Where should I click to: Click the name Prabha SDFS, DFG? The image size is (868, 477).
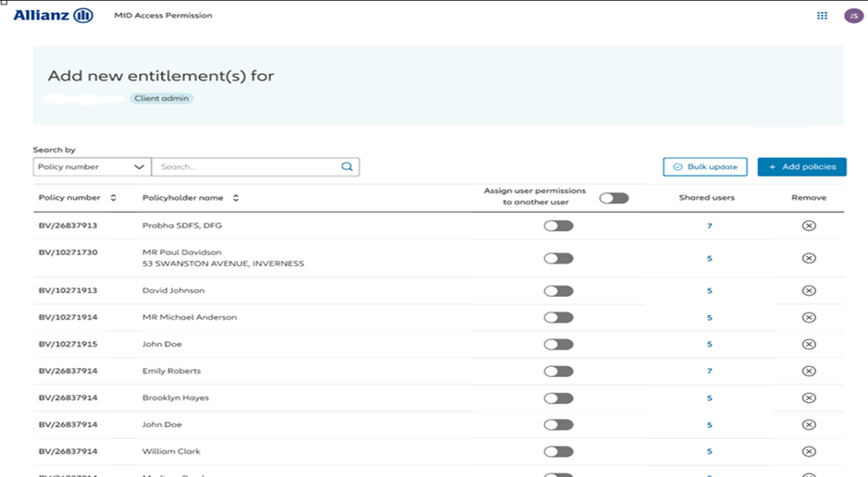click(182, 226)
